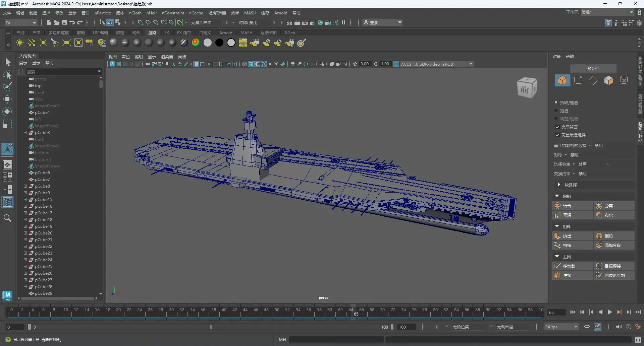Toggle audio mute speaker icon
Screen dimensions: 644x346
point(619,327)
